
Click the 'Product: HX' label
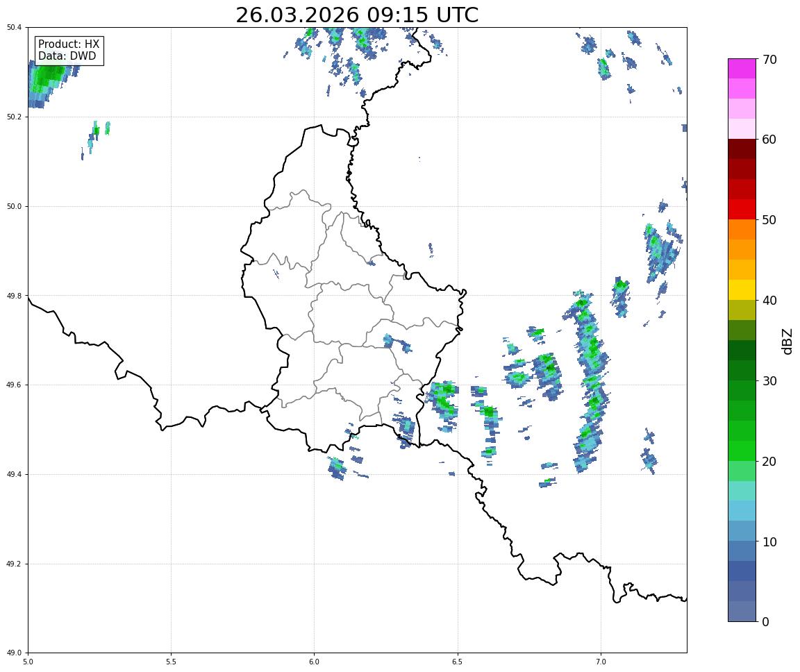pyautogui.click(x=69, y=44)
